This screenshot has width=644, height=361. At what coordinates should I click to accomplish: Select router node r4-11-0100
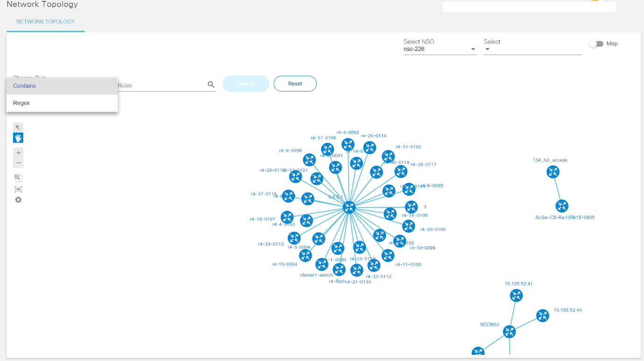(x=387, y=255)
